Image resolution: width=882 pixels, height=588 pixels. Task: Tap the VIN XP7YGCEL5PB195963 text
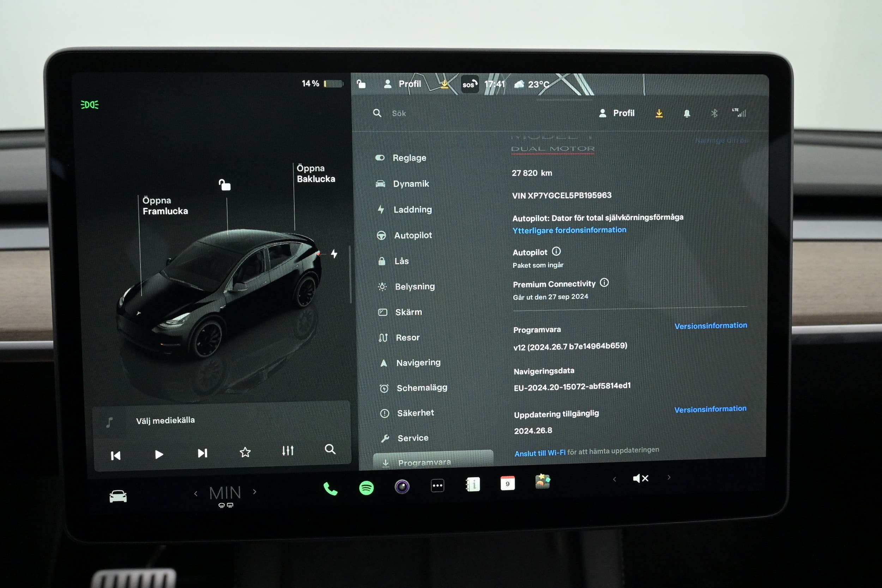[562, 195]
